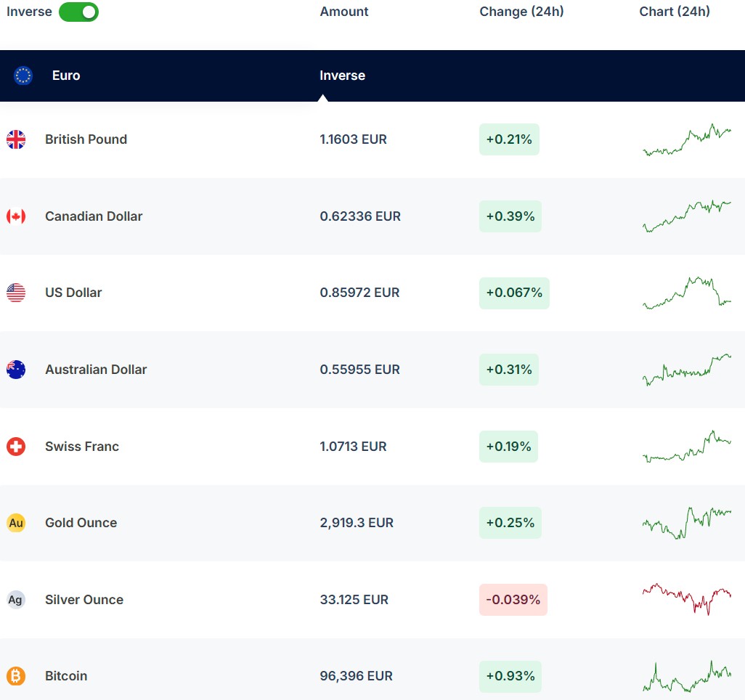Open the Swiss Franc currency link

(82, 447)
